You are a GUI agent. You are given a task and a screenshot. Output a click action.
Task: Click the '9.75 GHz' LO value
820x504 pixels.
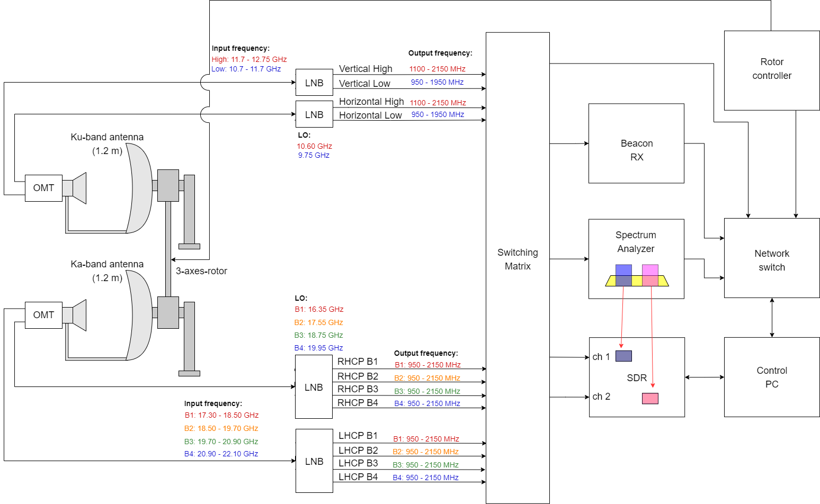314,155
